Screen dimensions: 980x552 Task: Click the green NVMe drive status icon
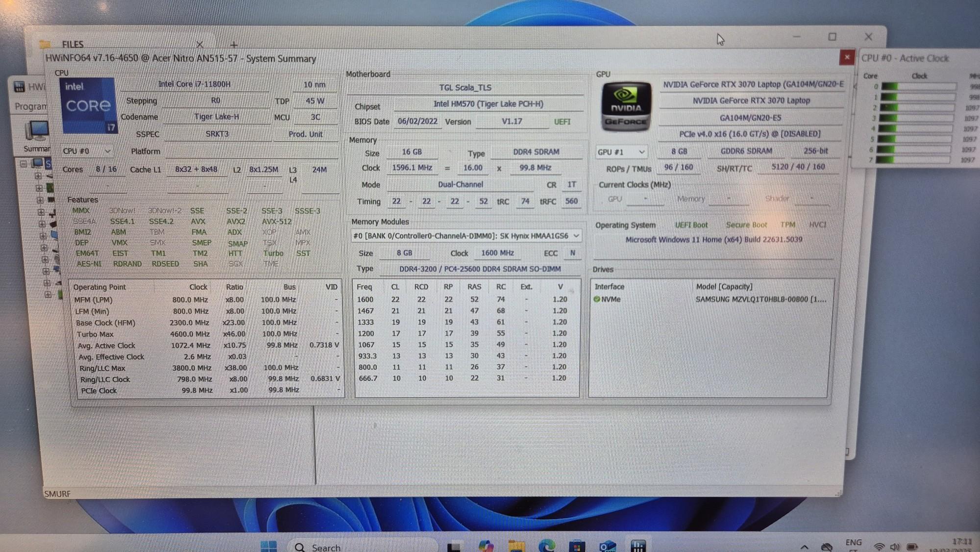click(x=597, y=299)
